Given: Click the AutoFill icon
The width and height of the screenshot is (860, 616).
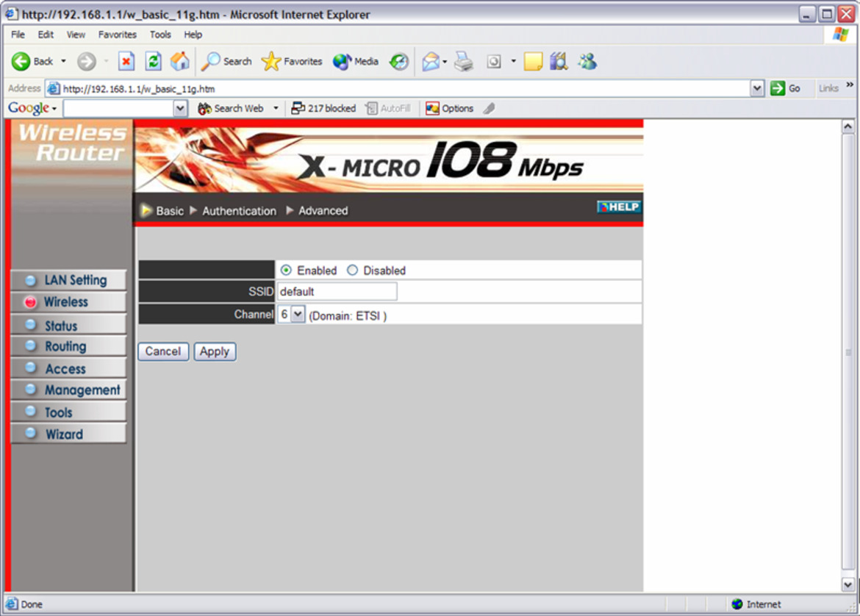Looking at the screenshot, I should click(x=371, y=109).
